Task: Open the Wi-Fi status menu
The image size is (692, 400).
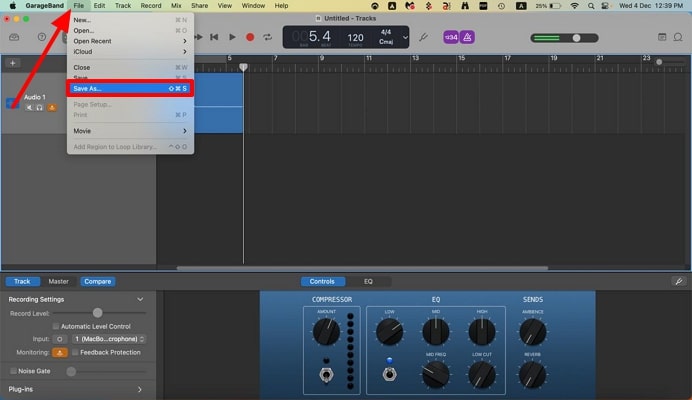Action: point(574,6)
